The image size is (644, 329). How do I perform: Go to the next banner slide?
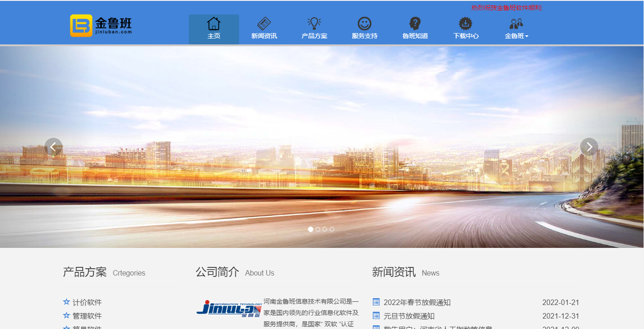[589, 147]
